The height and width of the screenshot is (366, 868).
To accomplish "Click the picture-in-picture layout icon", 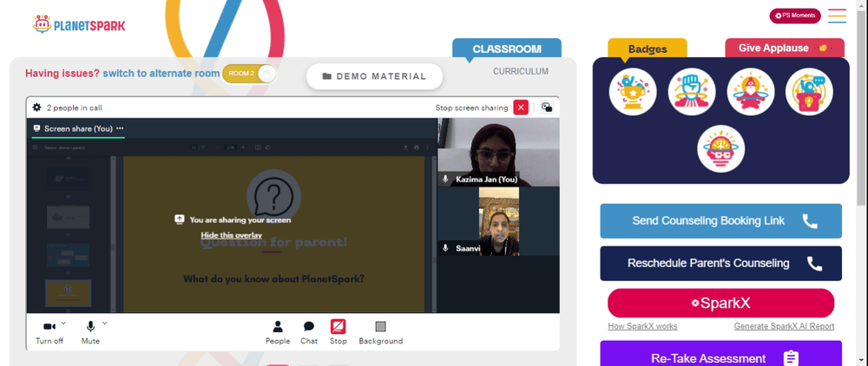I will 547,108.
